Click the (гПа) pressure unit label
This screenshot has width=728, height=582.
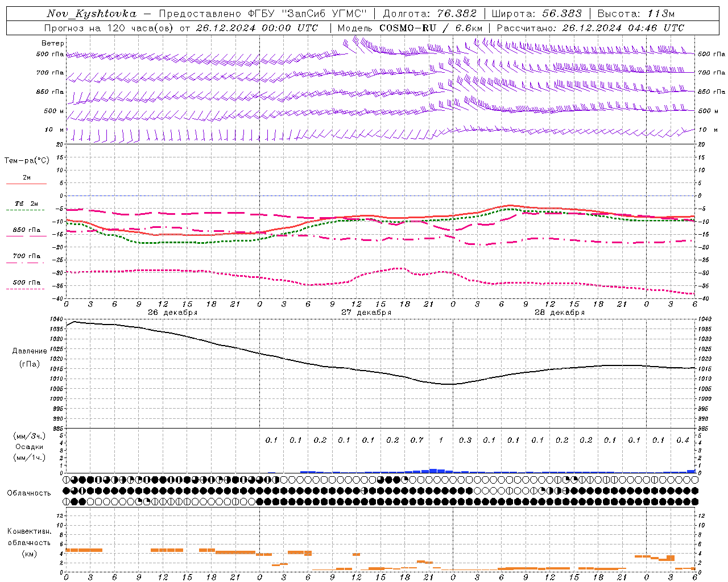(x=29, y=364)
